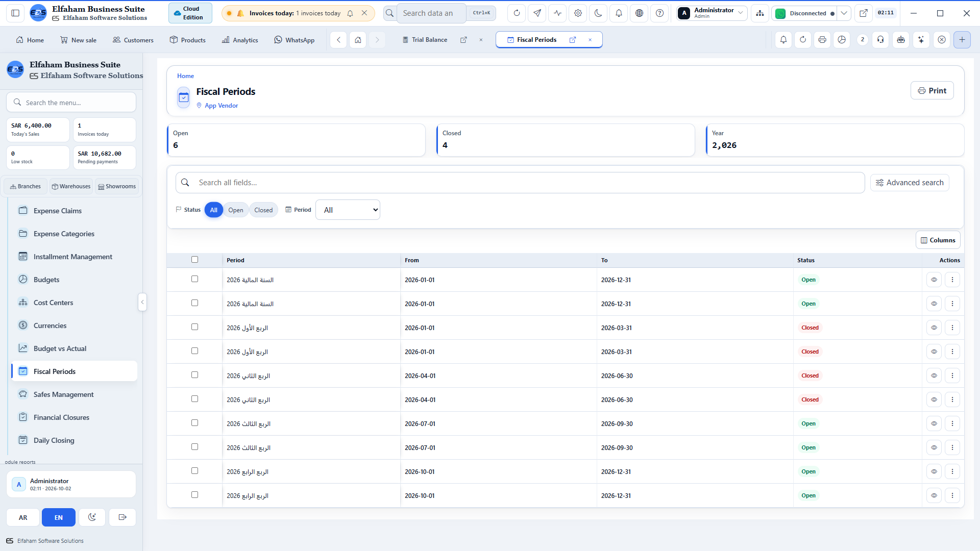Click the send paper-plane icon
Viewport: 980px width, 551px height.
(x=537, y=13)
